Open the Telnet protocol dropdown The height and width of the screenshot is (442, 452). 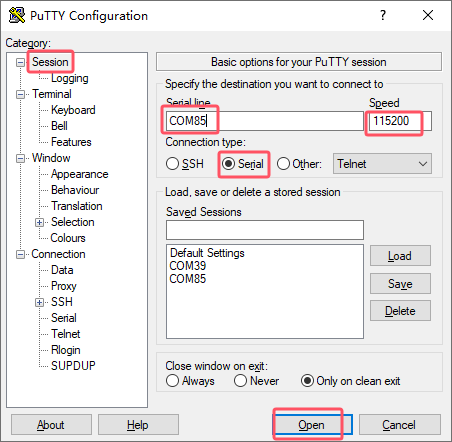pos(382,164)
